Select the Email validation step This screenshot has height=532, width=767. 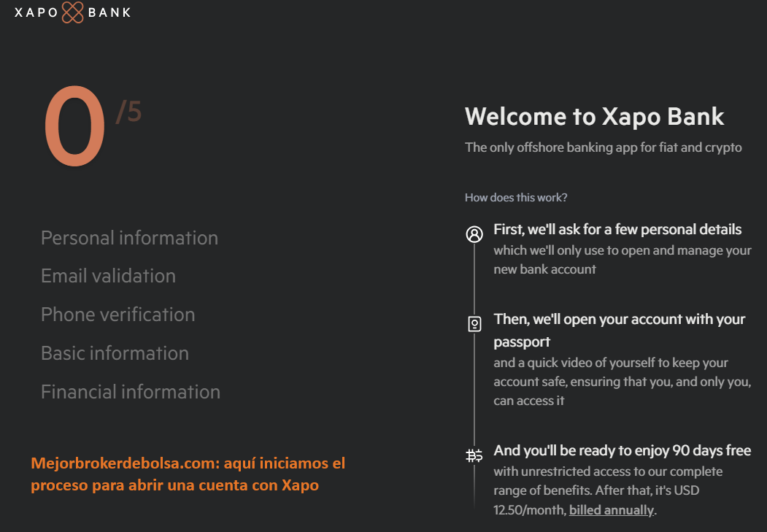point(108,277)
